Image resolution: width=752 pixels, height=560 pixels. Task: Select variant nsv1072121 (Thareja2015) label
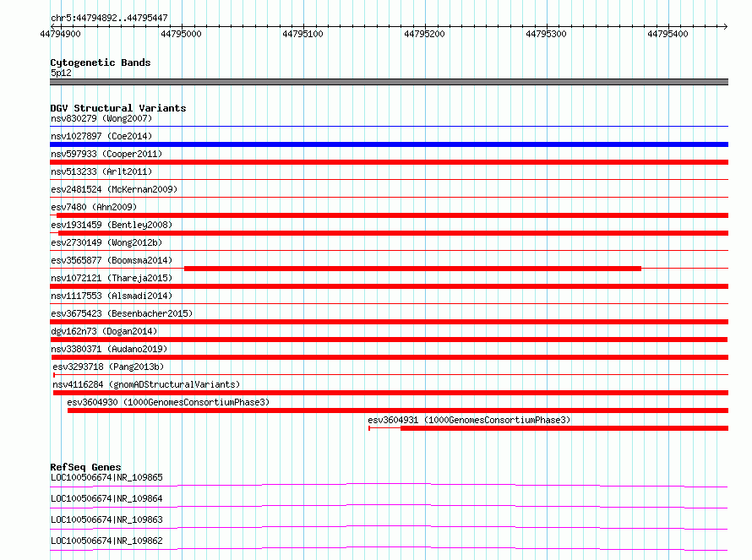(x=112, y=278)
